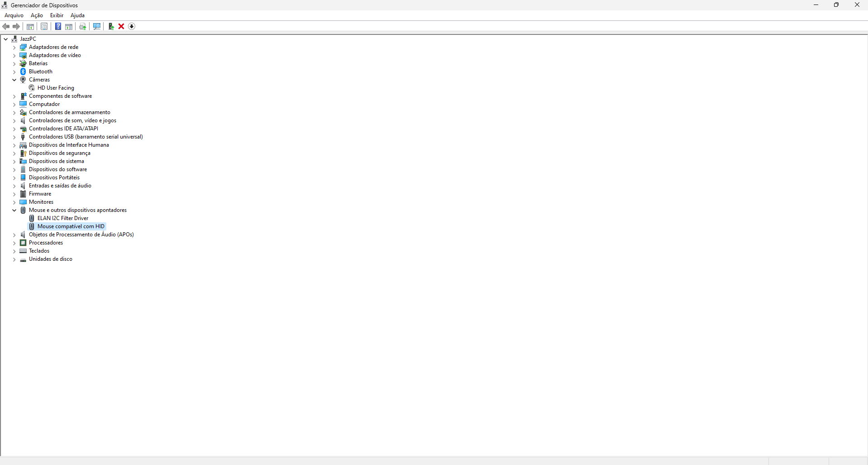
Task: Click the red X uninstall device icon
Action: click(121, 26)
